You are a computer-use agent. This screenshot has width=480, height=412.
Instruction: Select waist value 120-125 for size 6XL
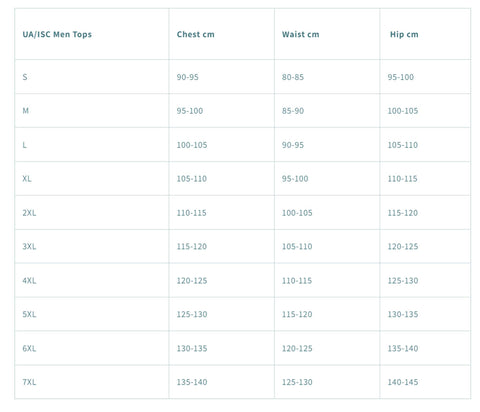click(x=297, y=348)
